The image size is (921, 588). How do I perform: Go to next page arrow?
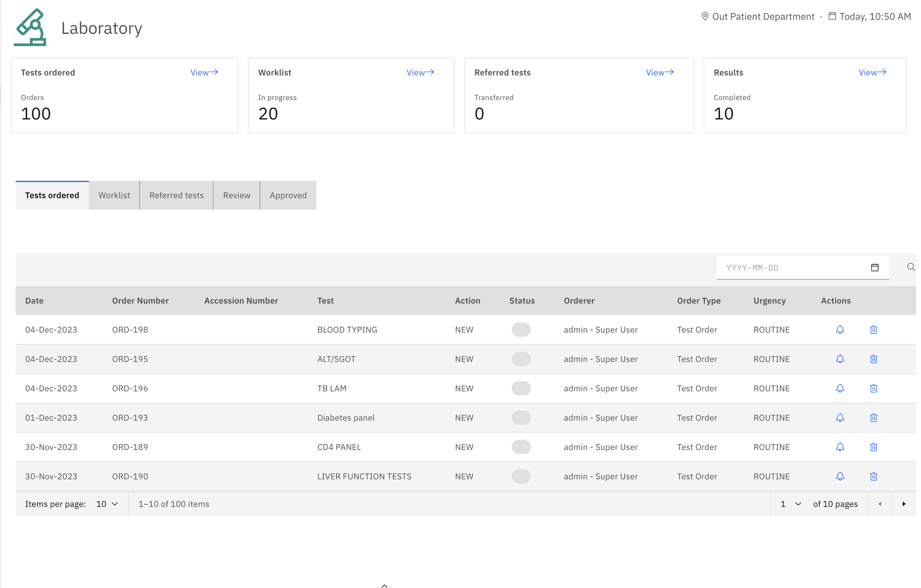pos(904,504)
